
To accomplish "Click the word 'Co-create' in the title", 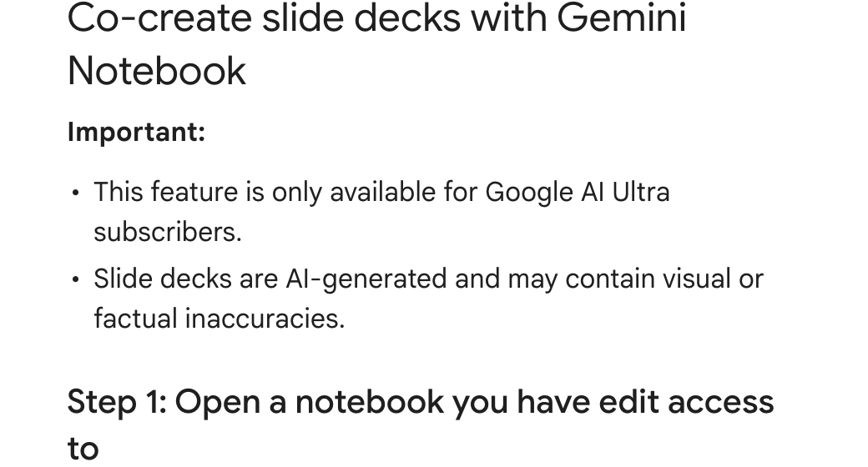I will pos(160,18).
